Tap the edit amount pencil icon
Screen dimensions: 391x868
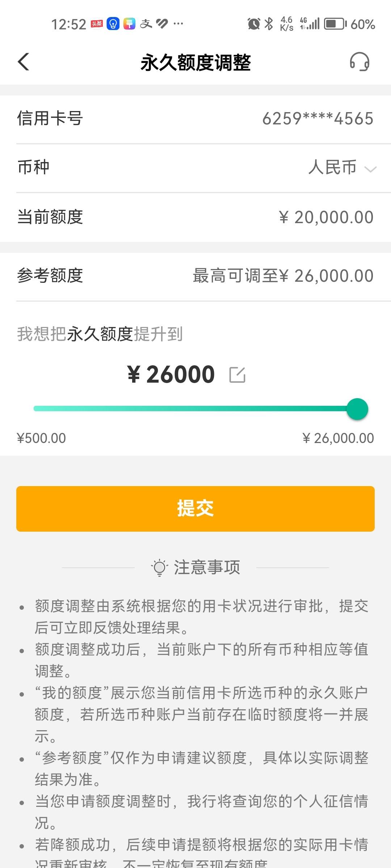point(237,375)
